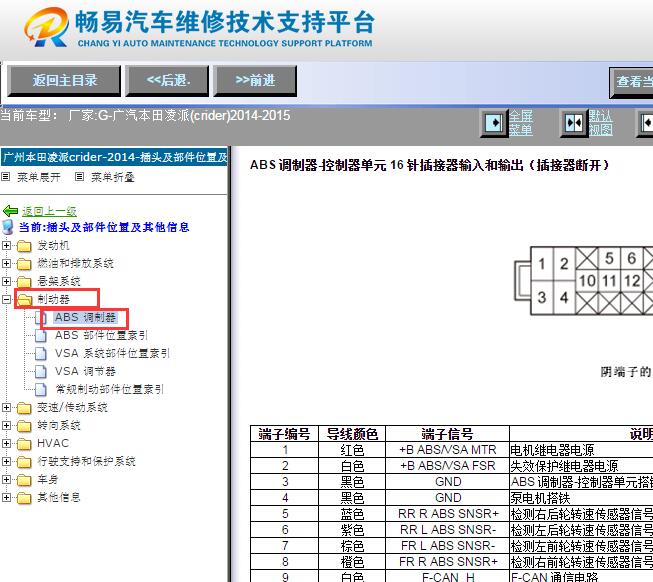Click the 16-pin connector diagram image
Screen dimensions: 653x582
coord(583,280)
